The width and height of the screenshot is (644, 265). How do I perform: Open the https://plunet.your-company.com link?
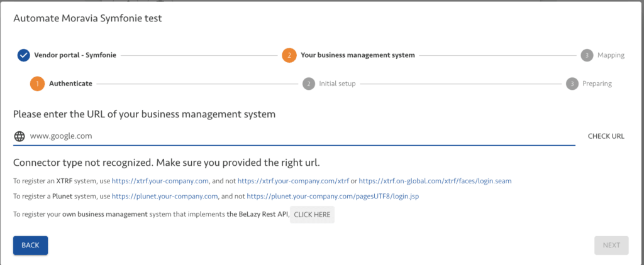[x=164, y=196]
